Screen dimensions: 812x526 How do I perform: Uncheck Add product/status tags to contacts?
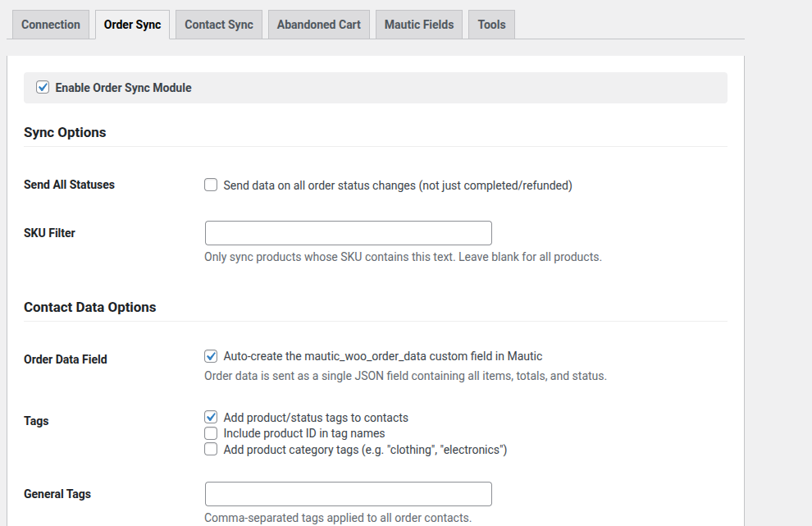tap(211, 418)
